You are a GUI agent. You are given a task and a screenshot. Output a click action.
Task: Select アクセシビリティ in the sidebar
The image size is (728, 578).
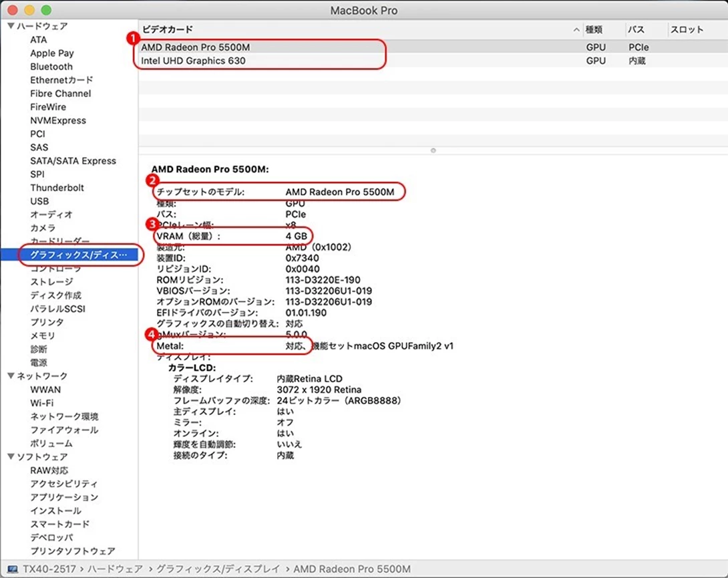65,484
